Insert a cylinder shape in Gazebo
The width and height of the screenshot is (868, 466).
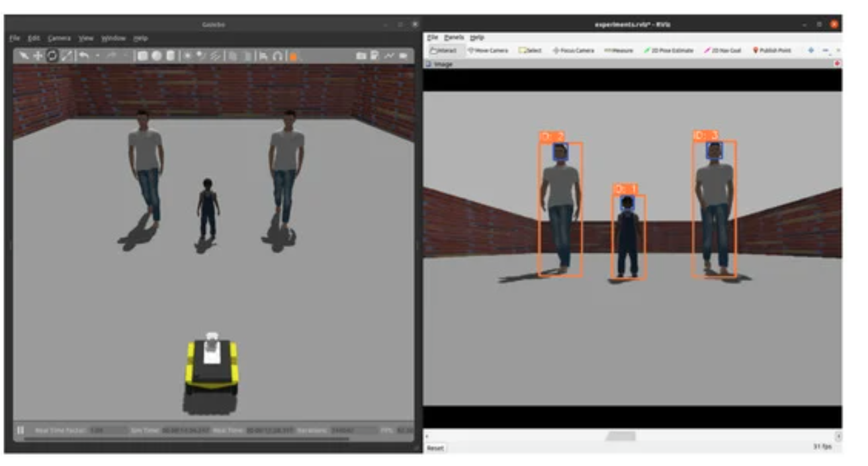click(x=171, y=56)
